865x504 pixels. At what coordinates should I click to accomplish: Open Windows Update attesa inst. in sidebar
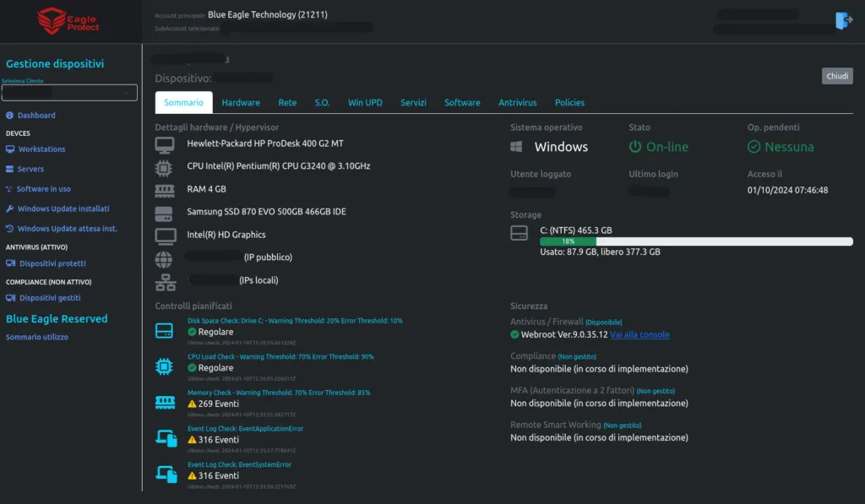pos(61,228)
